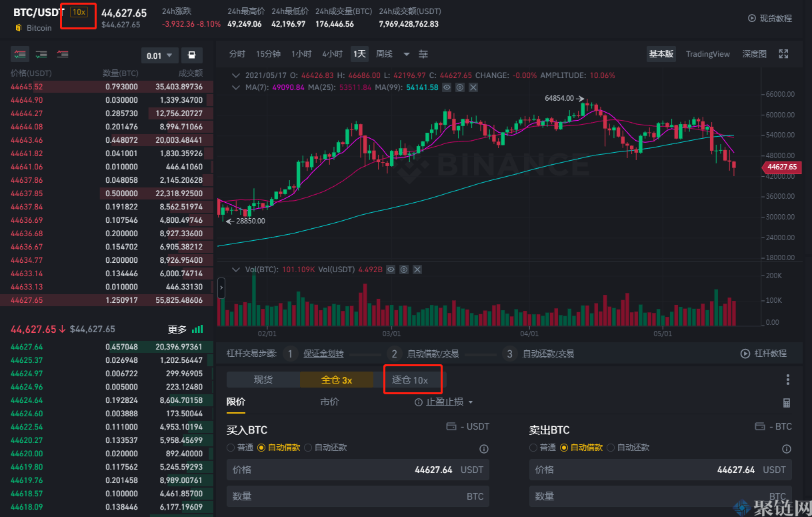812x517 pixels.
Task: Select 普通 radio under 买入BTC
Action: 231,448
